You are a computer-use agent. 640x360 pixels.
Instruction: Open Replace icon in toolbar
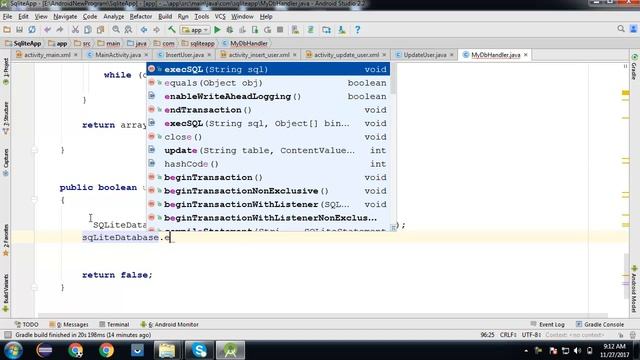(128, 29)
